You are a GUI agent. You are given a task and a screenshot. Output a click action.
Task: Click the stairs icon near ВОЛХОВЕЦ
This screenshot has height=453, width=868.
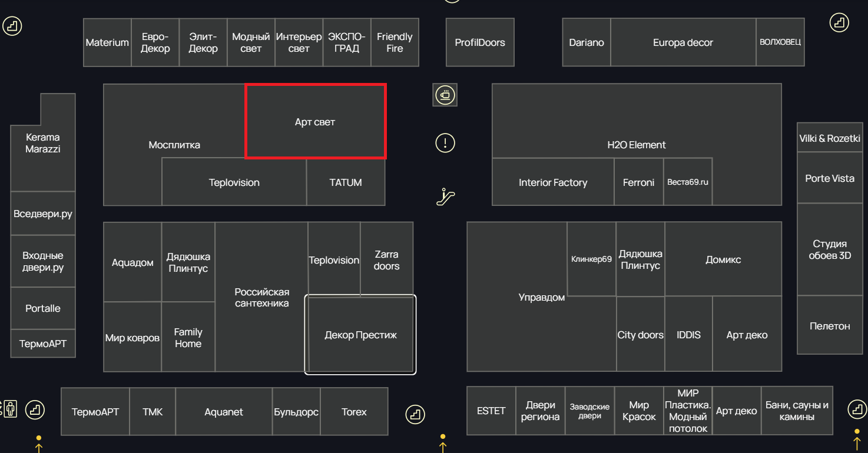(x=839, y=23)
